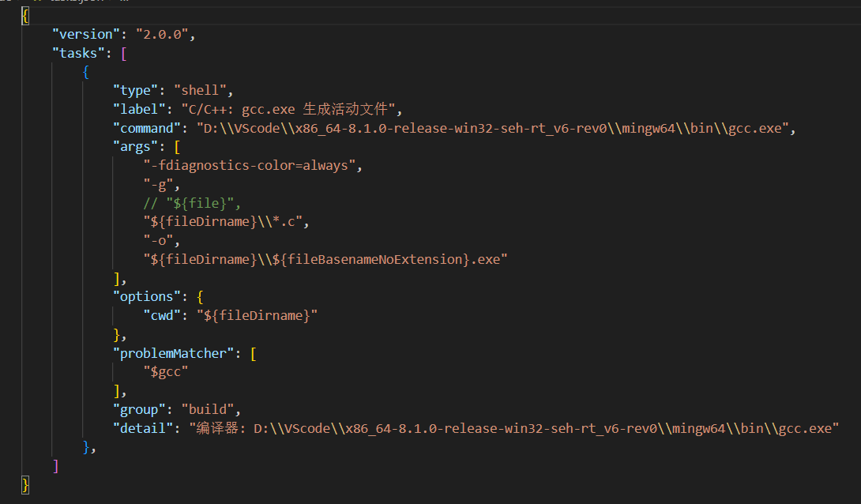Click the opening brace after "options"

pos(200,297)
